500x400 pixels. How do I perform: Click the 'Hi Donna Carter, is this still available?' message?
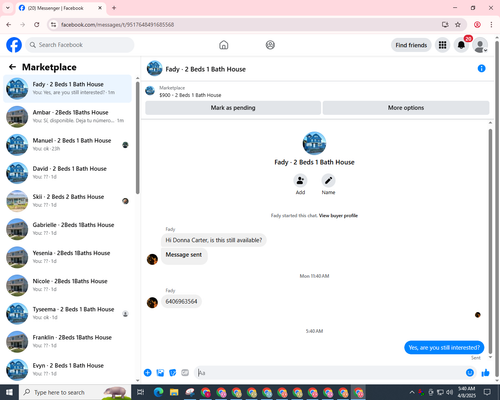(214, 240)
